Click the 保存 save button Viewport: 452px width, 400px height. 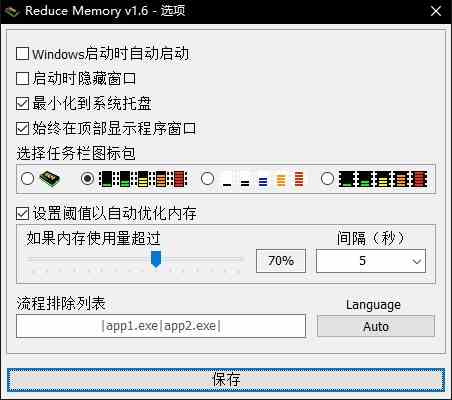click(226, 380)
